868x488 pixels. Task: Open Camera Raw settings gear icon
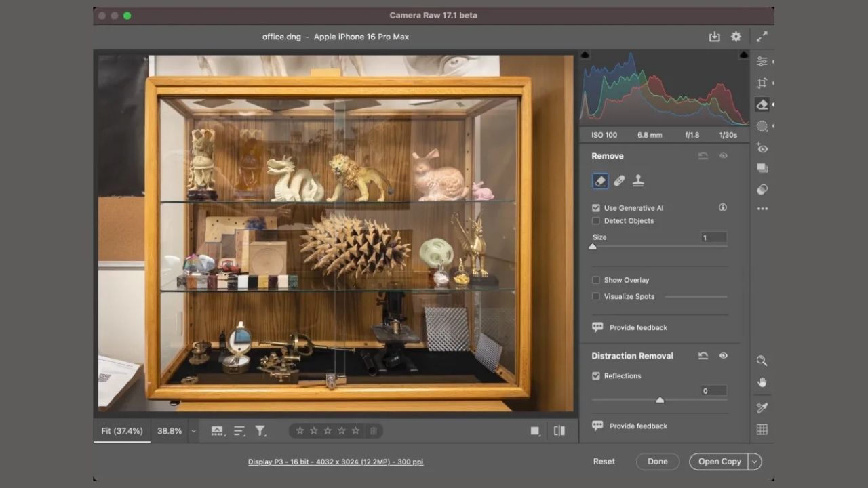736,37
